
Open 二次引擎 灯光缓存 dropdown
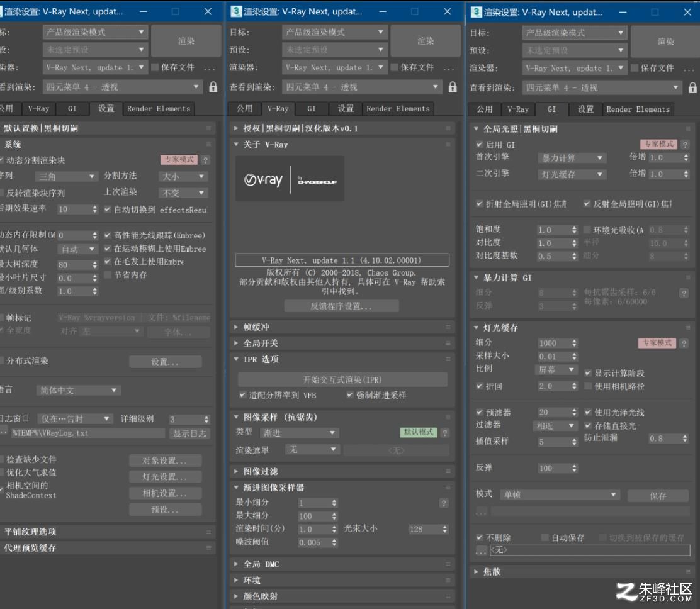572,174
